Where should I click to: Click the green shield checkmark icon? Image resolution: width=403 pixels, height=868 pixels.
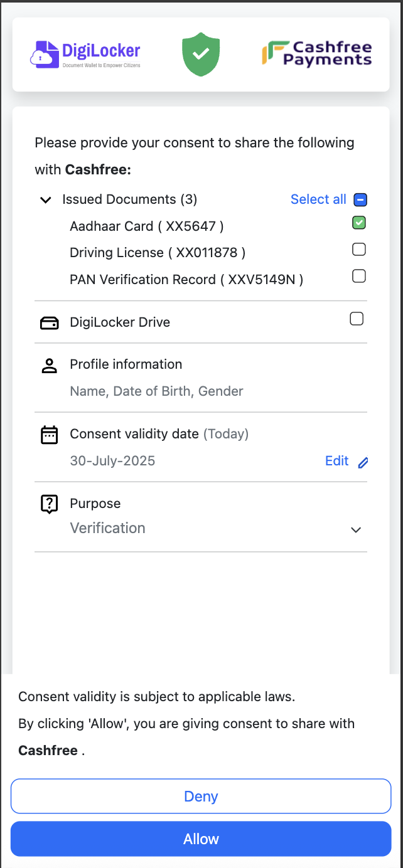click(x=201, y=55)
